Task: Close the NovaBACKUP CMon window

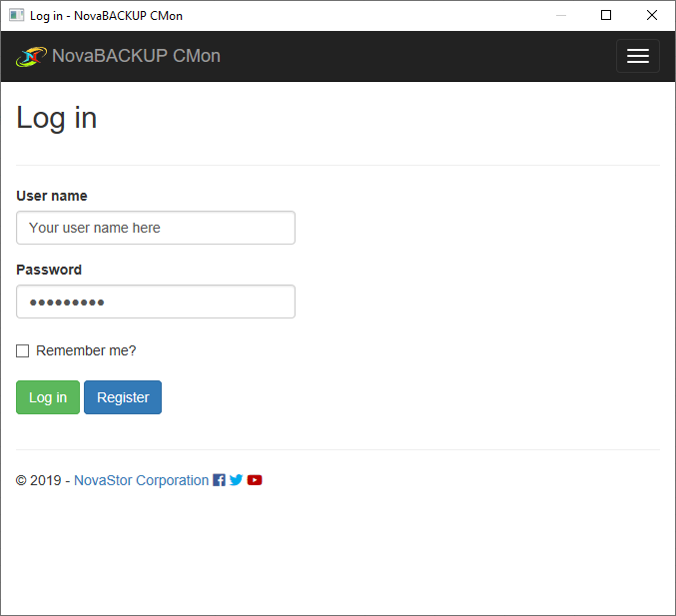Action: pos(652,16)
